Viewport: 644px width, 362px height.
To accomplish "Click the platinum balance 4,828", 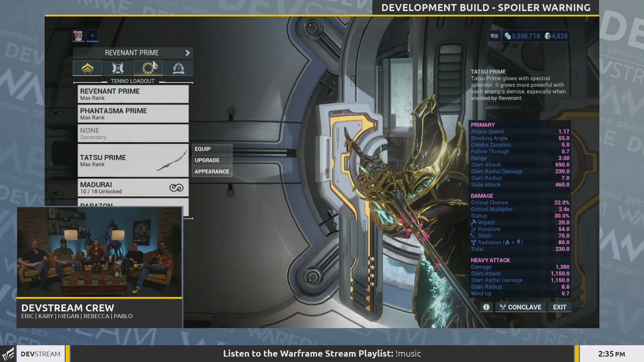I will pyautogui.click(x=556, y=36).
